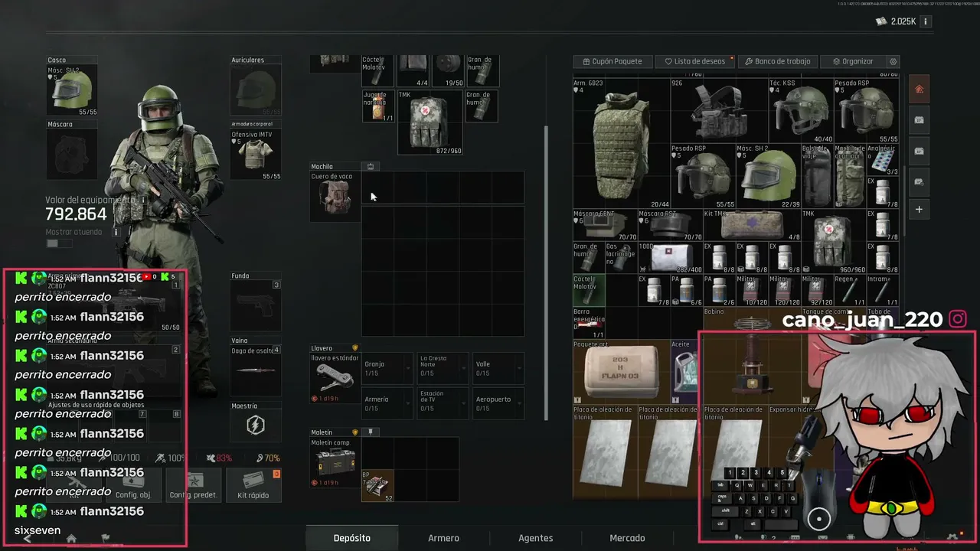
Task: Open the Maestría lightning skill icon
Action: point(256,425)
